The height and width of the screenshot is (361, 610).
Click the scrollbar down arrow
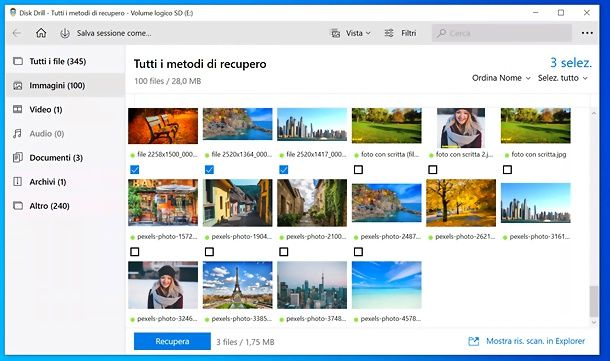pos(594,322)
